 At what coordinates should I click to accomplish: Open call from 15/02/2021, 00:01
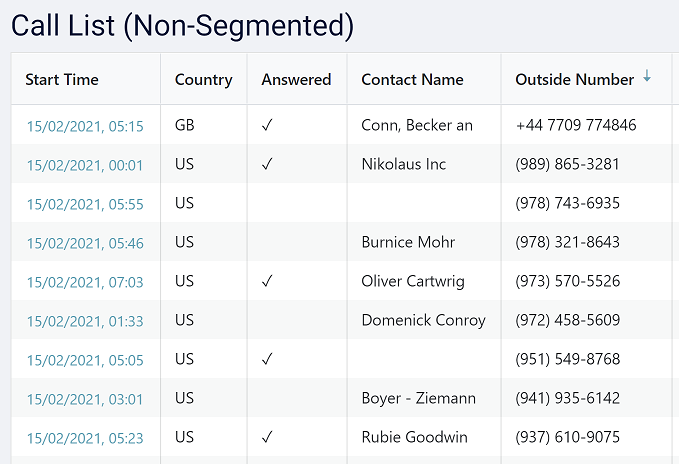[x=85, y=165]
